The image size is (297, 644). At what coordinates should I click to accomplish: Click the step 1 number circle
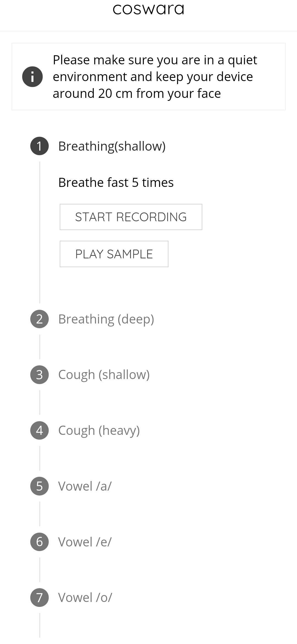(x=39, y=146)
